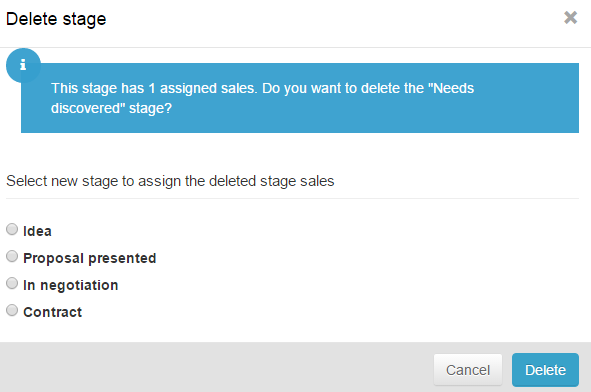Image resolution: width=591 pixels, height=392 pixels.
Task: Click the Delete stage dialog title
Action: coord(56,19)
